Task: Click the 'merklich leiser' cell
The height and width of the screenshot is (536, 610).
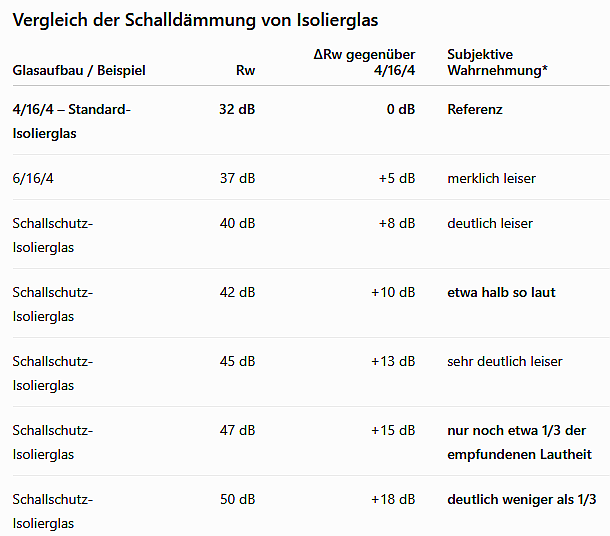Action: tap(491, 178)
